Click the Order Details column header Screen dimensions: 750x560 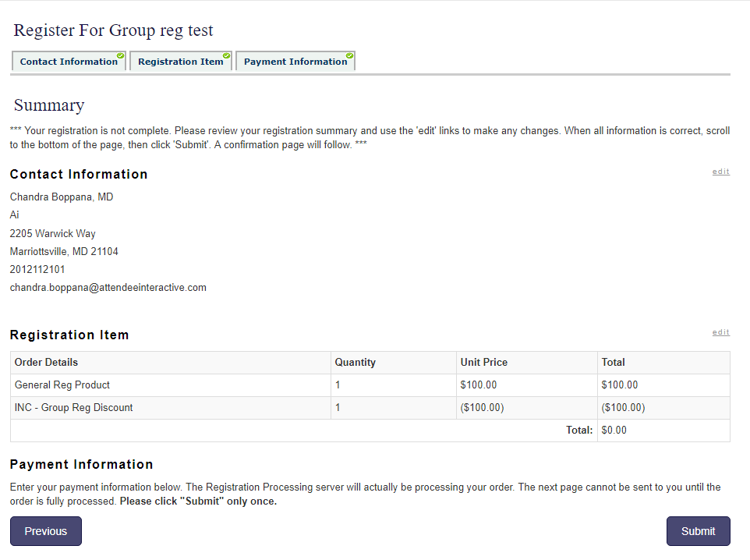(46, 363)
